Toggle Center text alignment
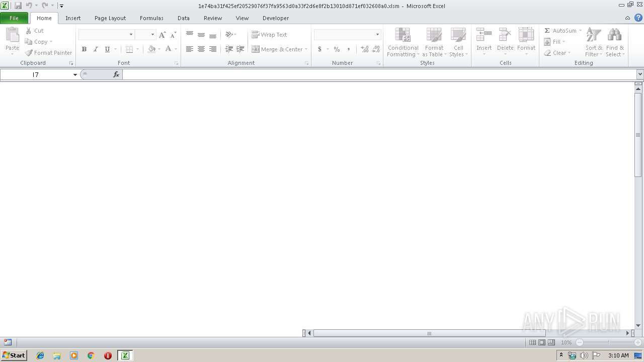The image size is (644, 362). pyautogui.click(x=201, y=49)
